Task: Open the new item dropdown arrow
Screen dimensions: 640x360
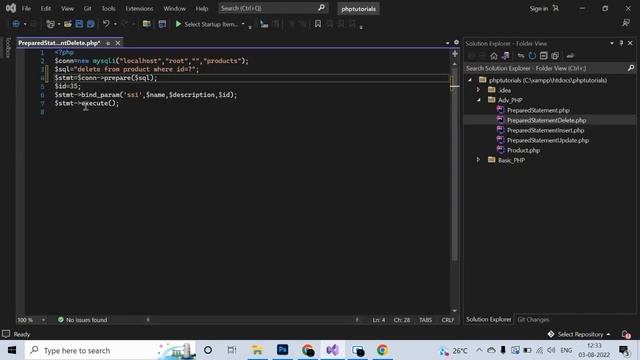Action: (x=59, y=24)
